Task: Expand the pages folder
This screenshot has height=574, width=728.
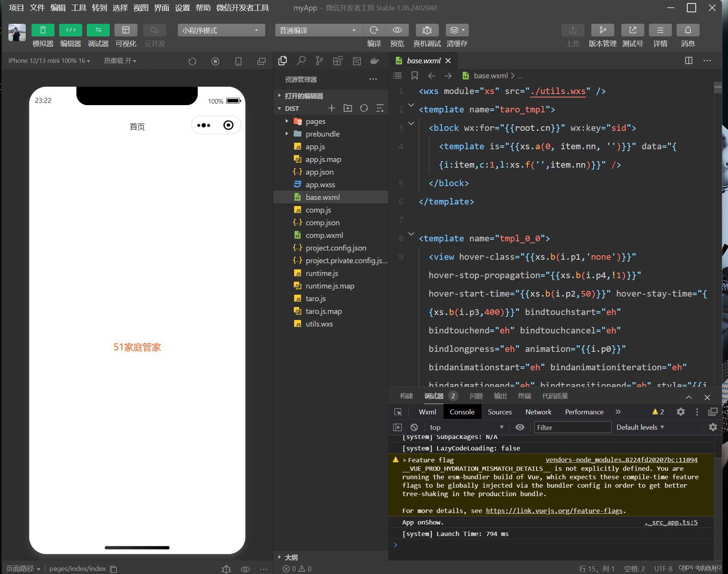Action: click(x=286, y=121)
